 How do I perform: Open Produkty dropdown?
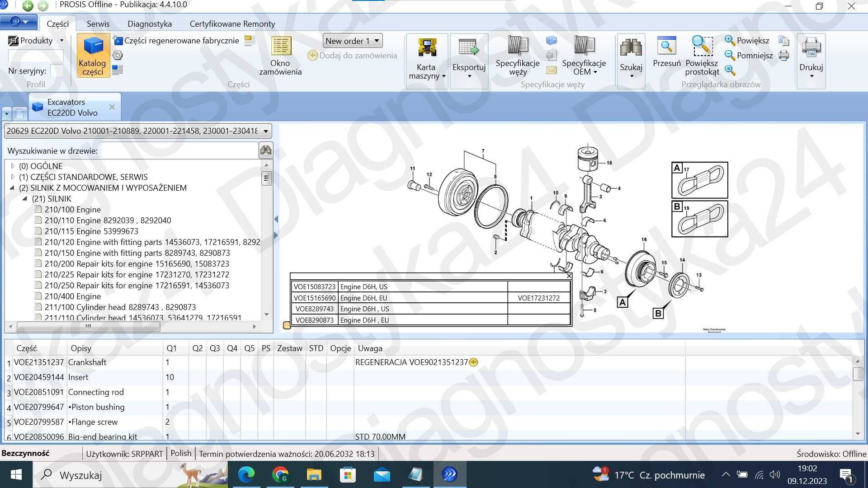[x=36, y=41]
